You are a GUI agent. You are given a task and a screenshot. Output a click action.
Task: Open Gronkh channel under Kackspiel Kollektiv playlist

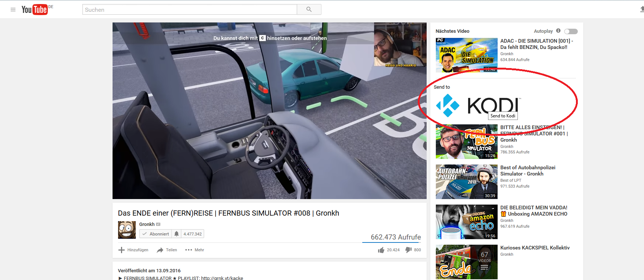coord(507,254)
